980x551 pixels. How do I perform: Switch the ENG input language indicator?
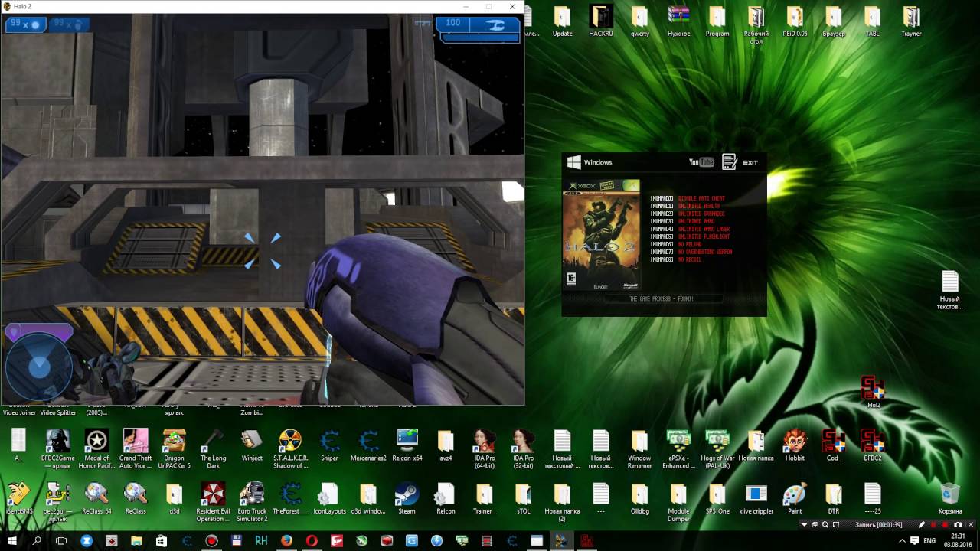pyautogui.click(x=930, y=540)
